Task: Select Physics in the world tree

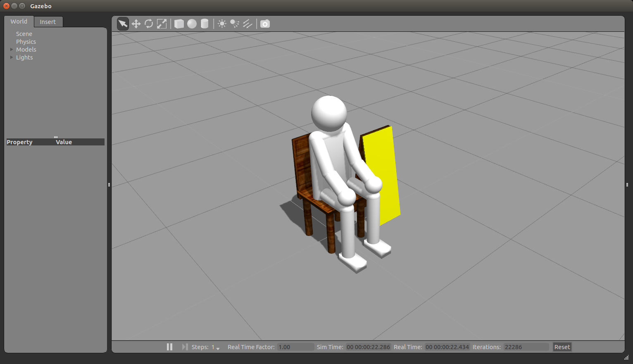Action: [x=26, y=42]
